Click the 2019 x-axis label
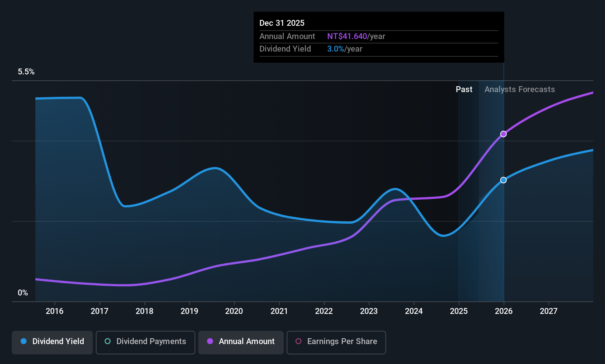The width and height of the screenshot is (605, 364). coord(189,311)
